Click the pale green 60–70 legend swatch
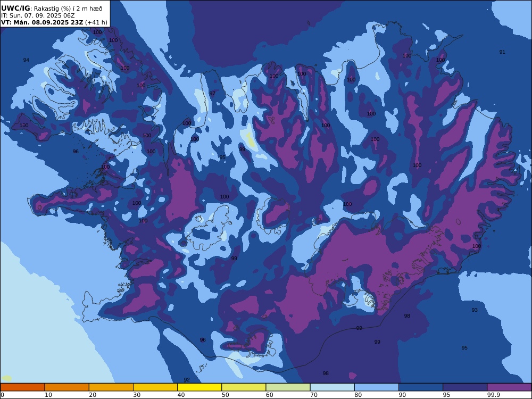The image size is (532, 399). point(288,387)
